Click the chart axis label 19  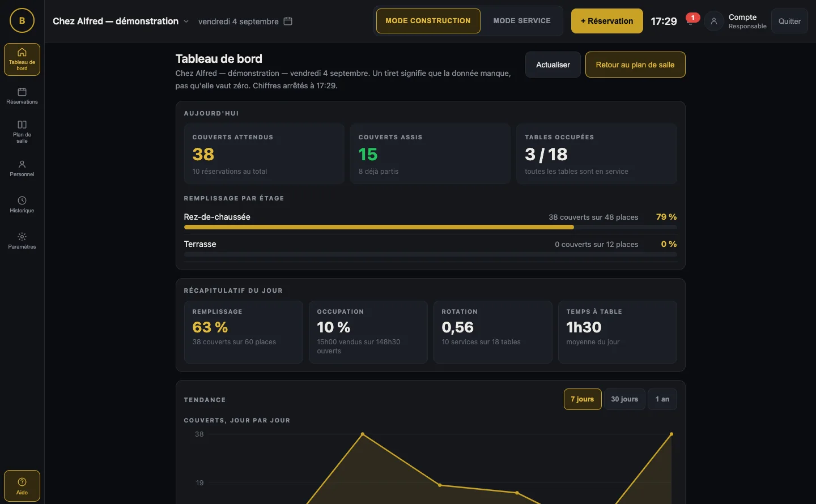199,483
